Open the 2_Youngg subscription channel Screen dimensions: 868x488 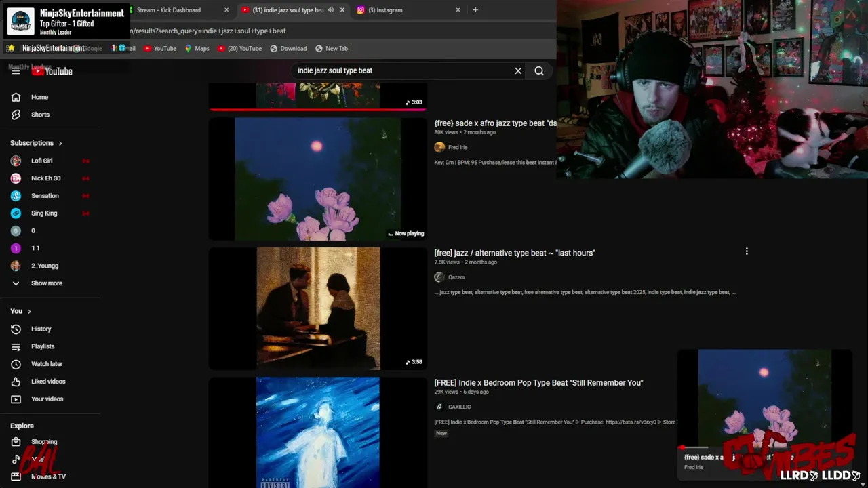point(45,266)
